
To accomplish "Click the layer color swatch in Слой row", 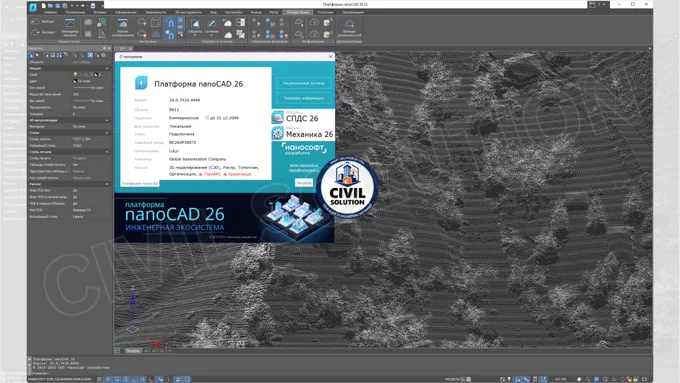I will [x=97, y=75].
